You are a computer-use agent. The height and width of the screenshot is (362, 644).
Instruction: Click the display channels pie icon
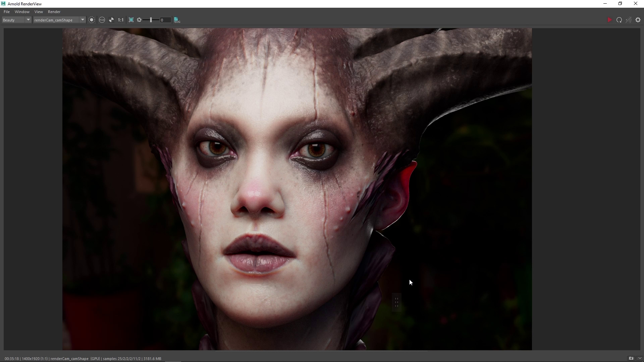coord(112,20)
